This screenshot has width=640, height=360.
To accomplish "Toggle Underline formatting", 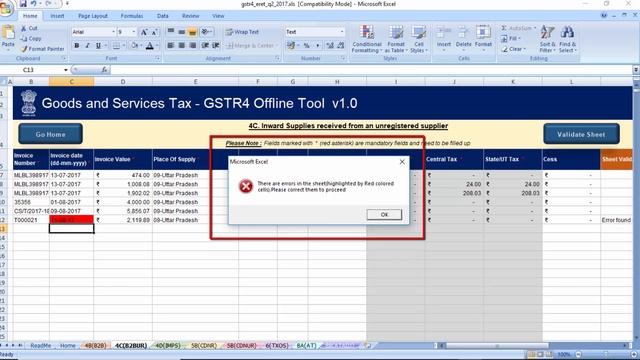I will click(x=98, y=45).
